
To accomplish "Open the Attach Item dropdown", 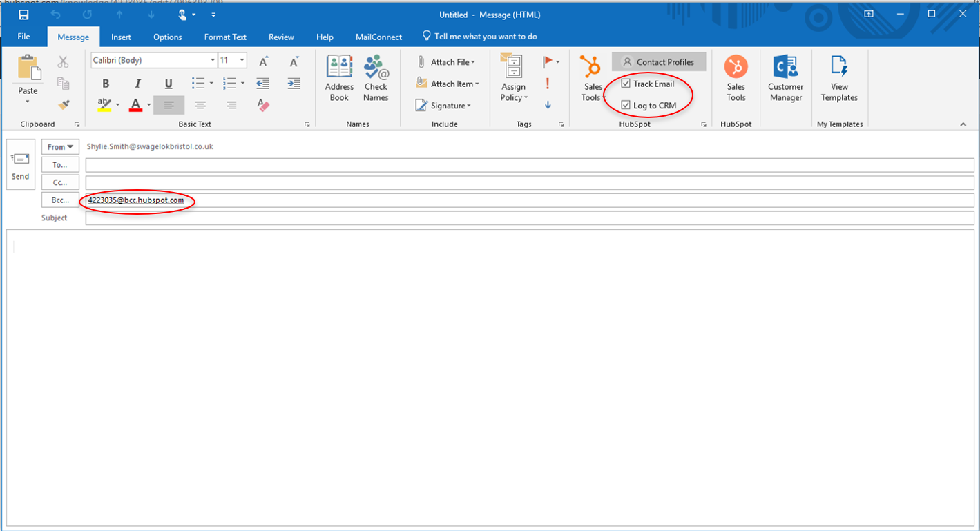I will [x=448, y=84].
